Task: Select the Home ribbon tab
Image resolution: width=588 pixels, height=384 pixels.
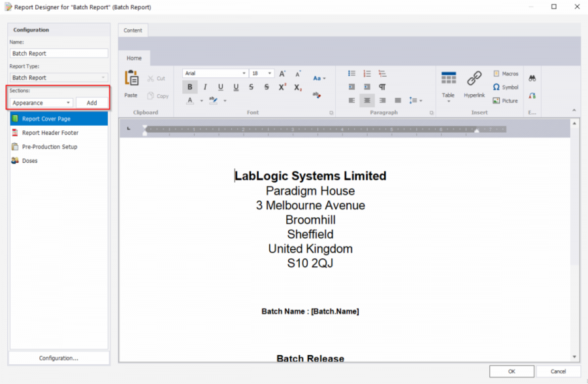Action: pos(134,58)
